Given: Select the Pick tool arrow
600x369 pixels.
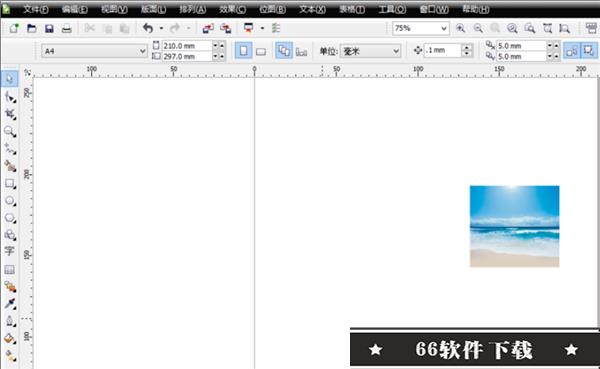Looking at the screenshot, I should (x=10, y=79).
